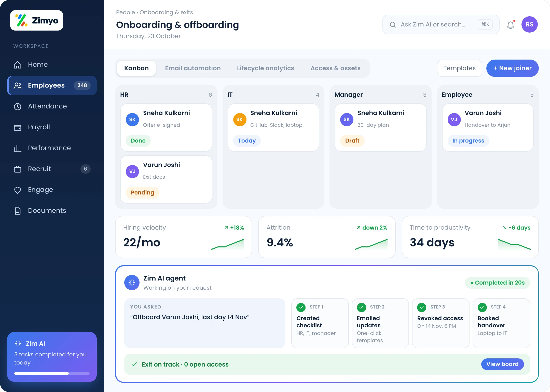Open the RS profile avatar
The image size is (550, 392).
529,24
